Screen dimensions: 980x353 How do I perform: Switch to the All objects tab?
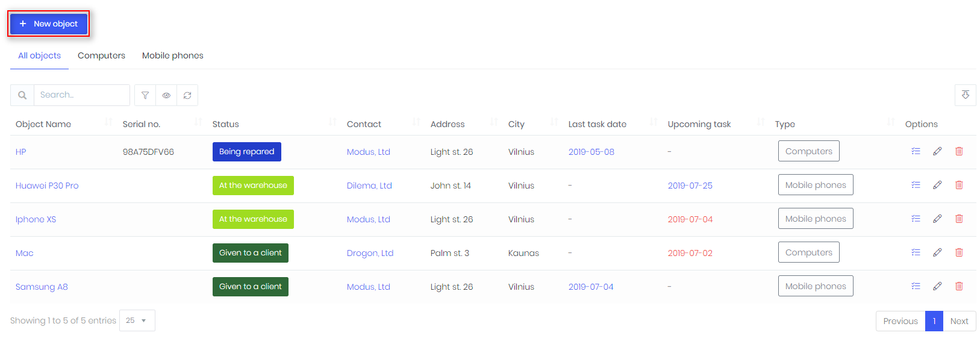[39, 55]
